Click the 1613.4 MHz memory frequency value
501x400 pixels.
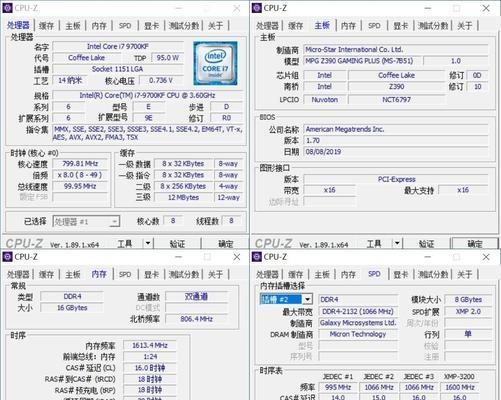(x=150, y=345)
